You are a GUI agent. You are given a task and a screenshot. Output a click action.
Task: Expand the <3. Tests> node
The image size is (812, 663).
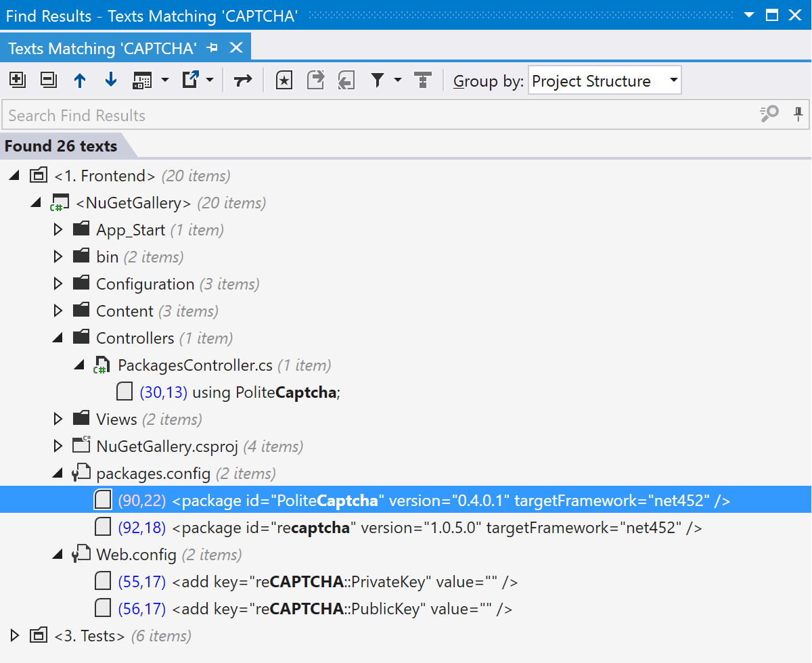click(15, 636)
